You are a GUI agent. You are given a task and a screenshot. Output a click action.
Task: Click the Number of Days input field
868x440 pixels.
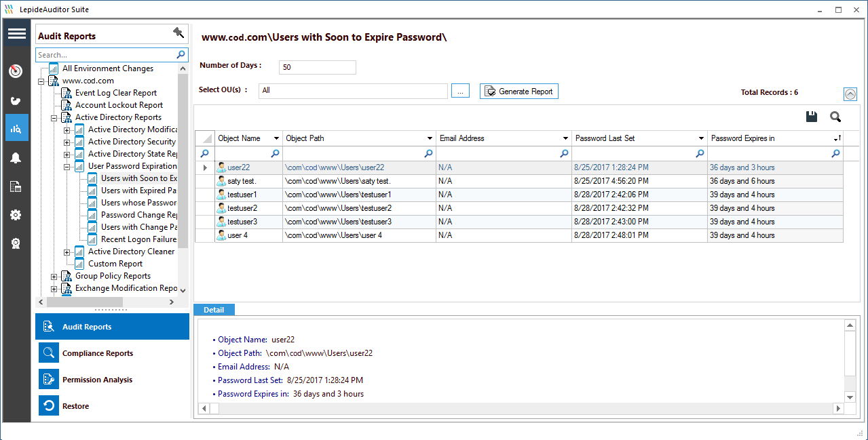click(317, 67)
